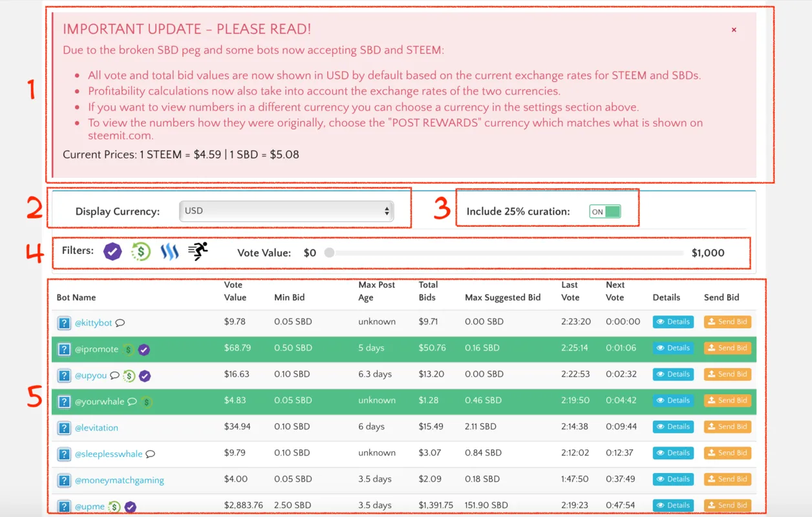The image size is (812, 517).
Task: Click the Details button for @yourwhale
Action: coord(673,400)
